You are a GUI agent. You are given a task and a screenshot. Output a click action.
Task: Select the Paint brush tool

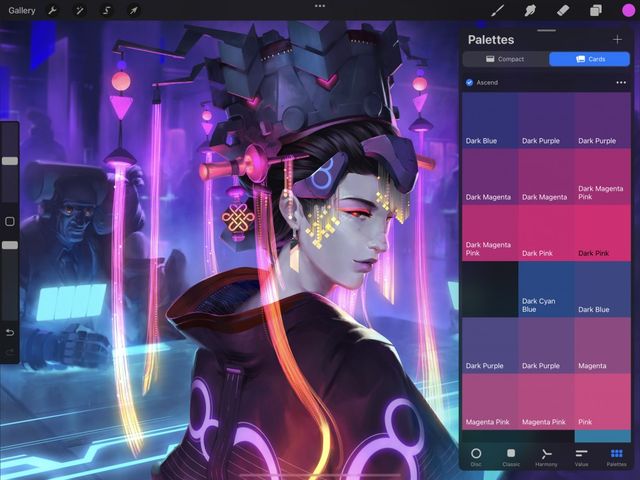coord(497,10)
